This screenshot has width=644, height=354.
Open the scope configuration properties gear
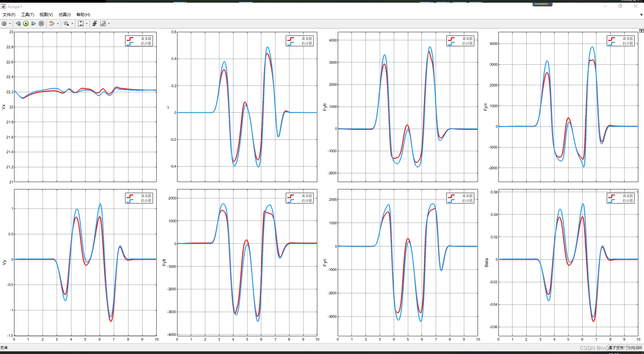click(4, 23)
